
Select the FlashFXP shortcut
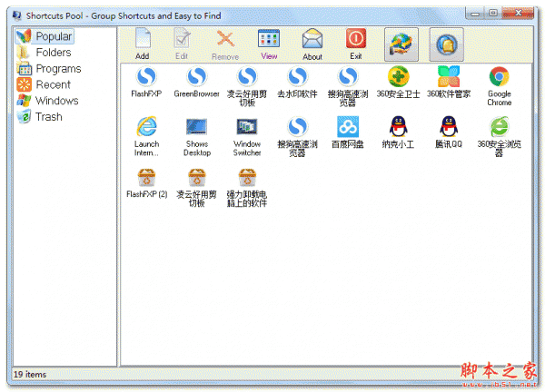click(x=146, y=83)
